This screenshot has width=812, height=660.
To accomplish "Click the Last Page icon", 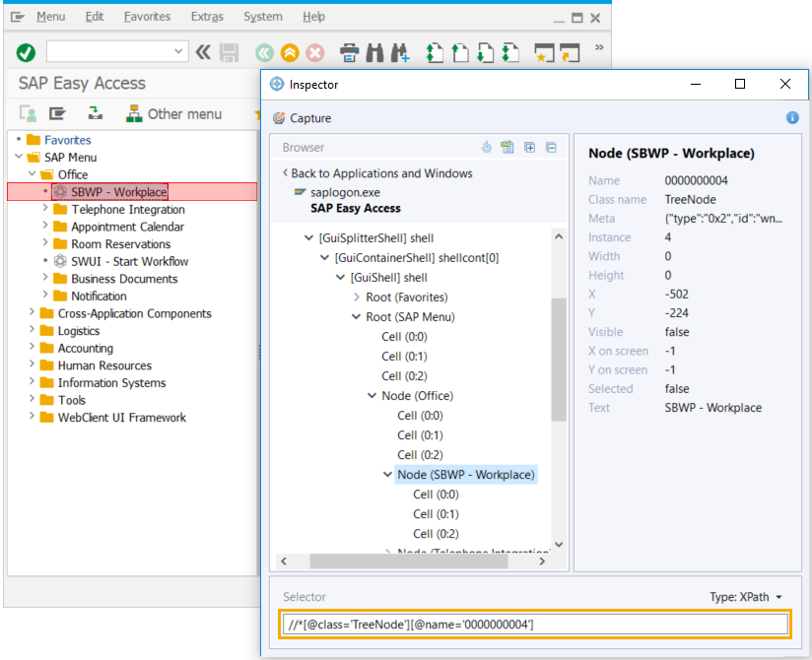I will pos(510,53).
